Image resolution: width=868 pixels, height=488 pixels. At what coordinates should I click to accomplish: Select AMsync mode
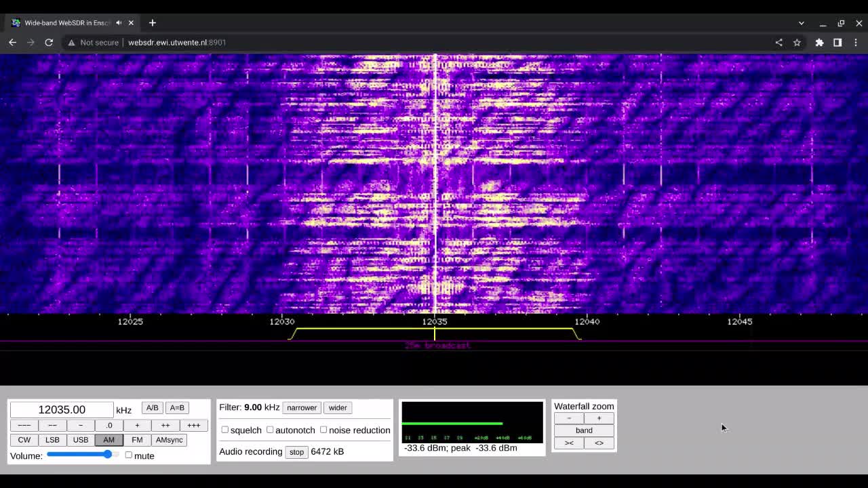coord(169,440)
